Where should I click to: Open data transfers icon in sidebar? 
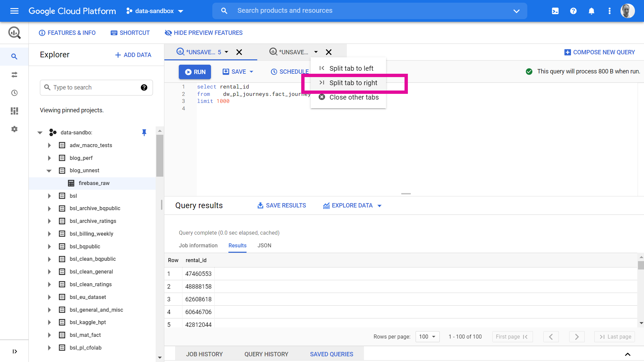[14, 74]
